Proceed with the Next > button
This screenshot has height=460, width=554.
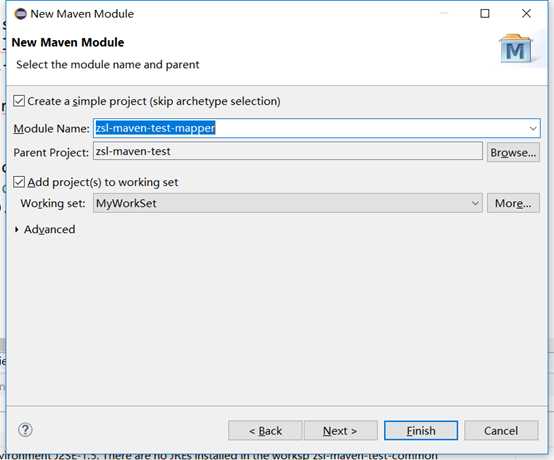click(340, 431)
